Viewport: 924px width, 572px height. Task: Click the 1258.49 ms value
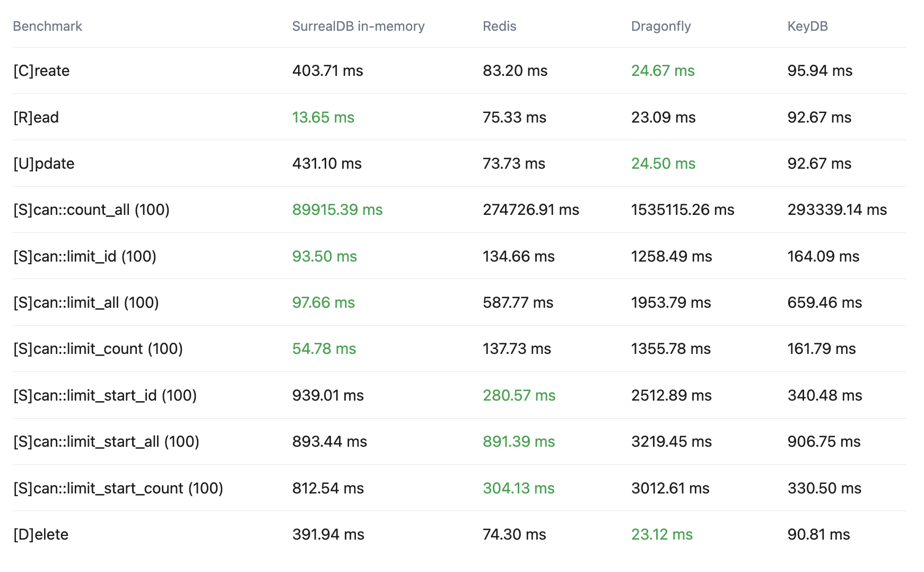coord(672,256)
